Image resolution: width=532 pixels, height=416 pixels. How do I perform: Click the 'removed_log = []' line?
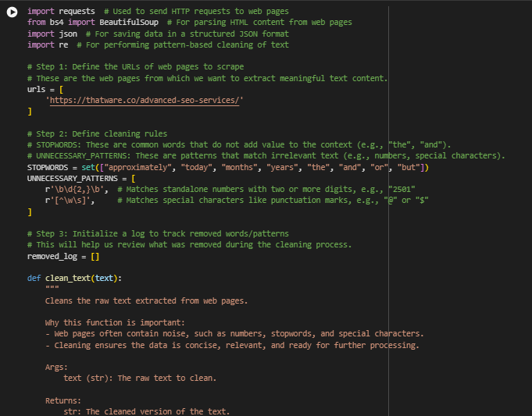click(x=63, y=256)
